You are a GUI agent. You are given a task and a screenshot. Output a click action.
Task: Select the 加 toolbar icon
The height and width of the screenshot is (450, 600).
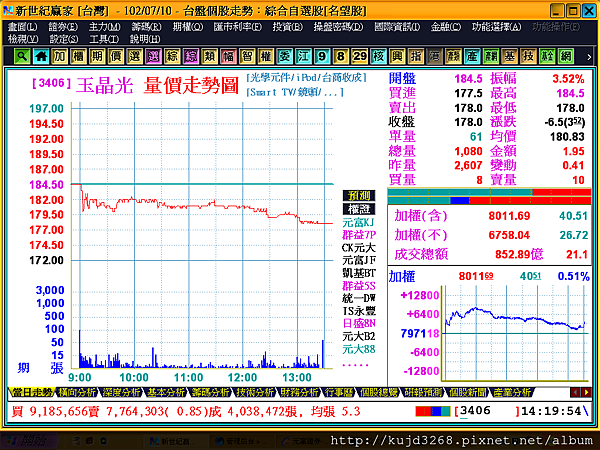pos(60,57)
